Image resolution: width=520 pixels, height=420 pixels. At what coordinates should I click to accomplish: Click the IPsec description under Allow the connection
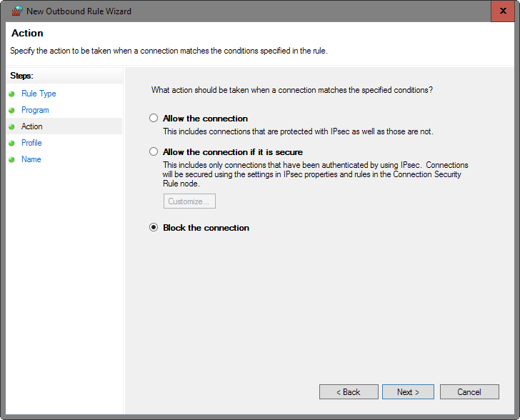pos(298,131)
